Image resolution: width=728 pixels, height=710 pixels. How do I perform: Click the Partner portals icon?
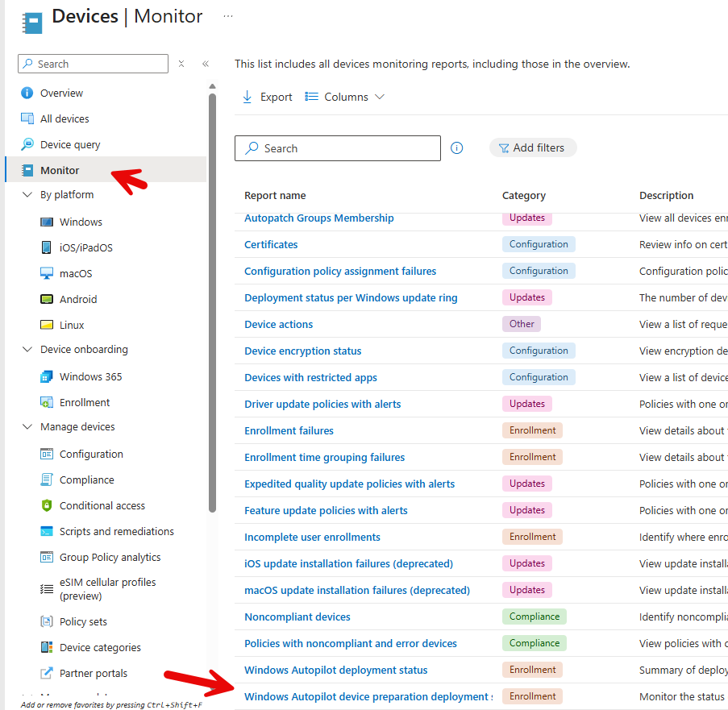click(x=46, y=673)
